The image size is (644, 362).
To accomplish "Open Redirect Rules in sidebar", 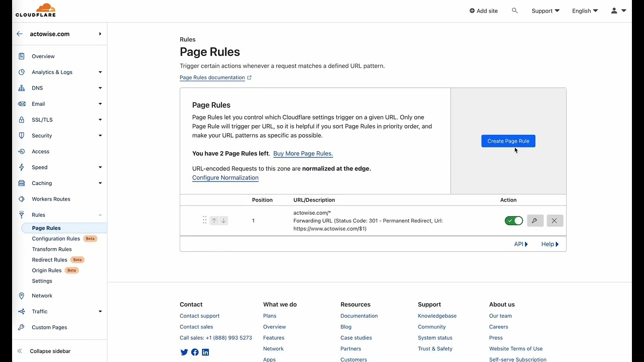I will pos(50,260).
